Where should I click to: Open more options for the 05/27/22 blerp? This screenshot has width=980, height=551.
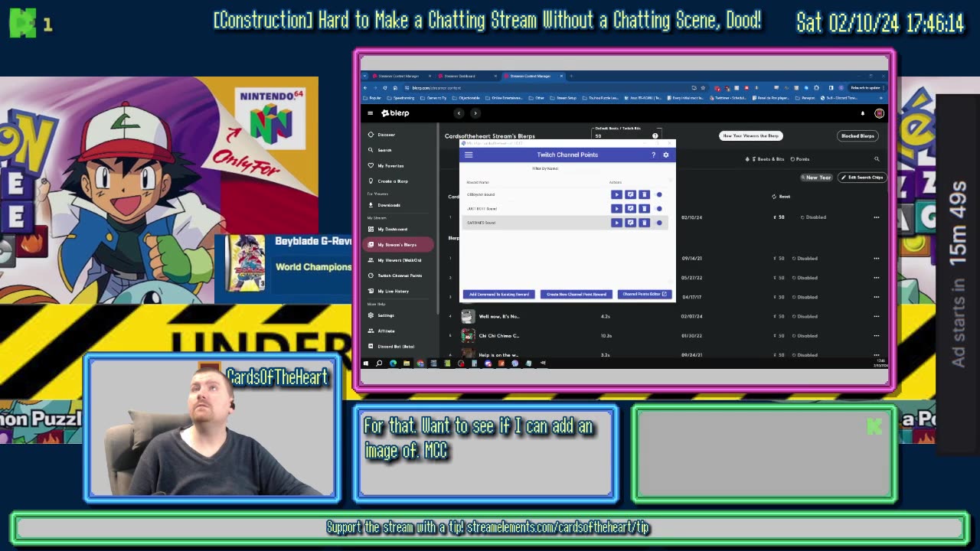coord(877,278)
